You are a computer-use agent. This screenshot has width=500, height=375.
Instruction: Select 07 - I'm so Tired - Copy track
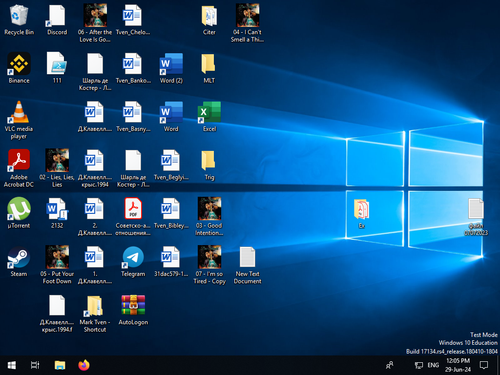(x=209, y=257)
